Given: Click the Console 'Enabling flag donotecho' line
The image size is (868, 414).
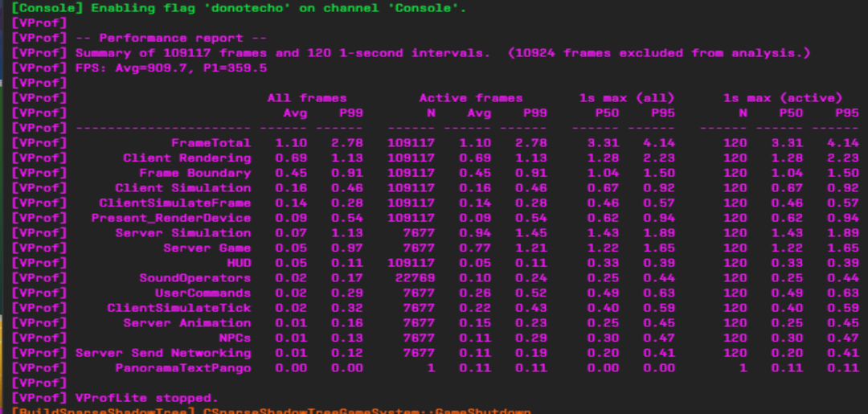Looking at the screenshot, I should click(239, 8).
